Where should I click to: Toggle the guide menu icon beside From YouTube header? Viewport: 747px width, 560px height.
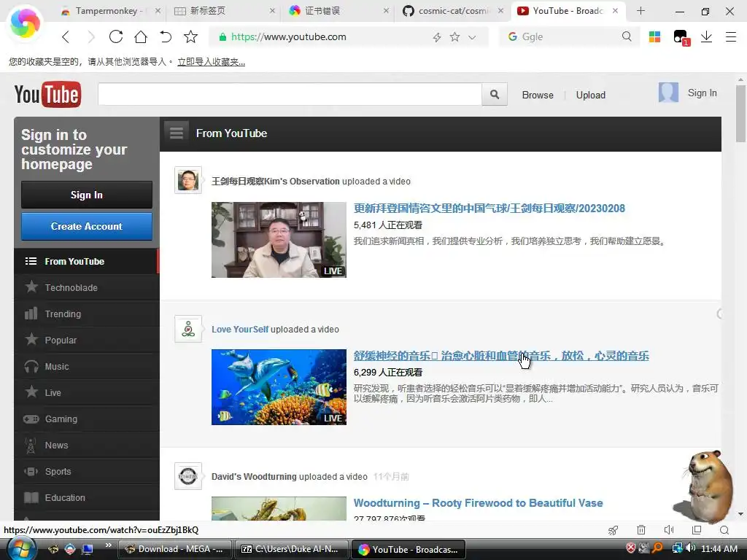click(x=177, y=133)
